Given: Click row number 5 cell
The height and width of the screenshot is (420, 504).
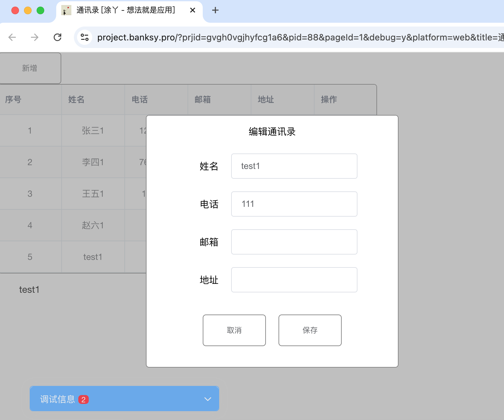Looking at the screenshot, I should click(x=30, y=257).
